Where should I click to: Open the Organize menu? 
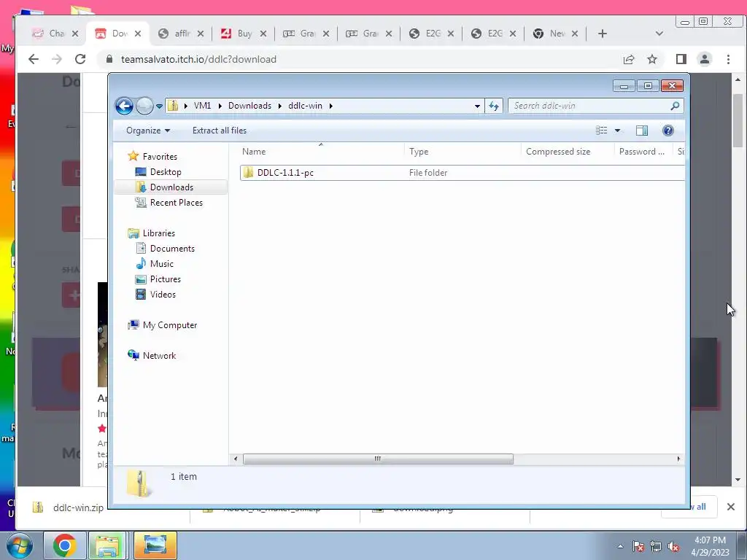pos(147,131)
